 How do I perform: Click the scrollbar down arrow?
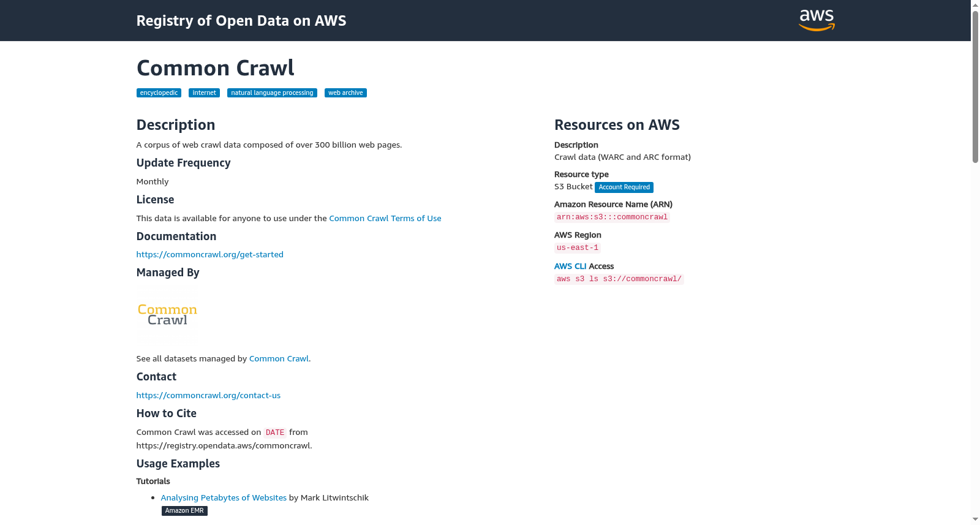(x=975, y=519)
